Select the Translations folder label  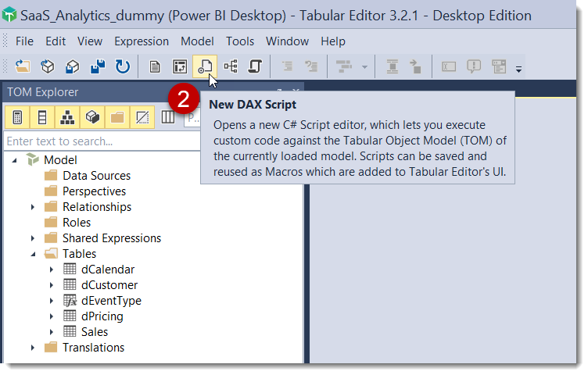click(93, 348)
